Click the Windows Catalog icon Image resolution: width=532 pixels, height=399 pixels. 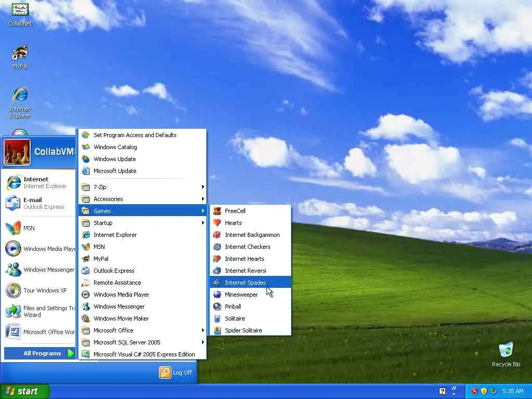click(x=86, y=147)
